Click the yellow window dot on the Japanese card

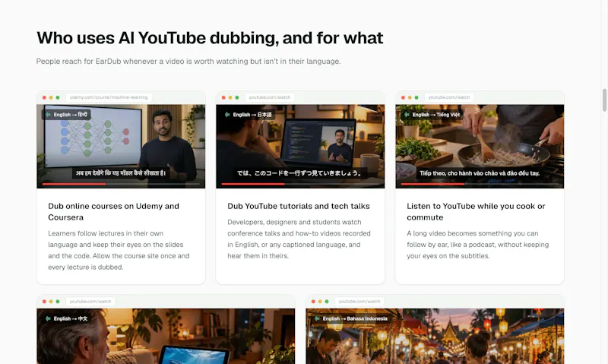point(230,98)
